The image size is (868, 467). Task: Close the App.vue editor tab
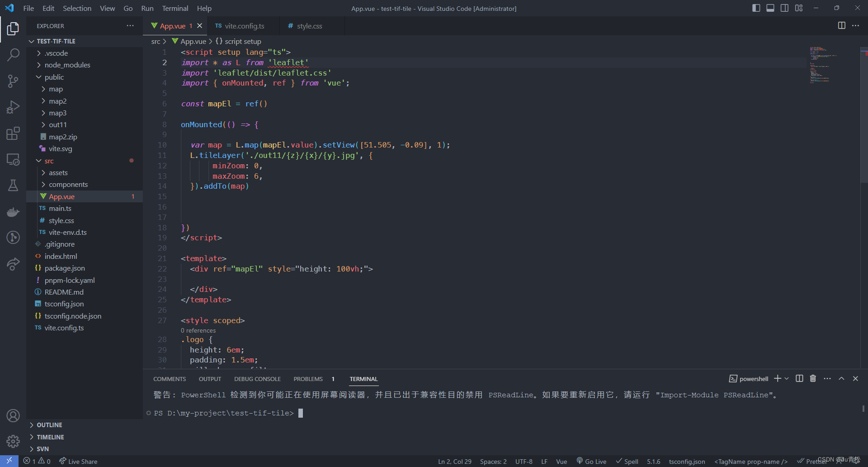click(x=199, y=26)
